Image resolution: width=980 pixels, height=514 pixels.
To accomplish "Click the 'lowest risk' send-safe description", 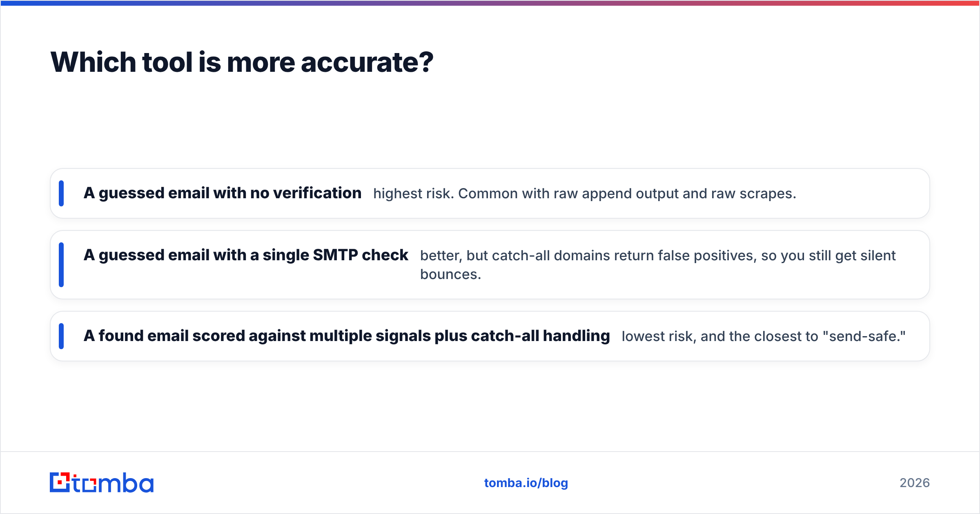I will pyautogui.click(x=764, y=336).
